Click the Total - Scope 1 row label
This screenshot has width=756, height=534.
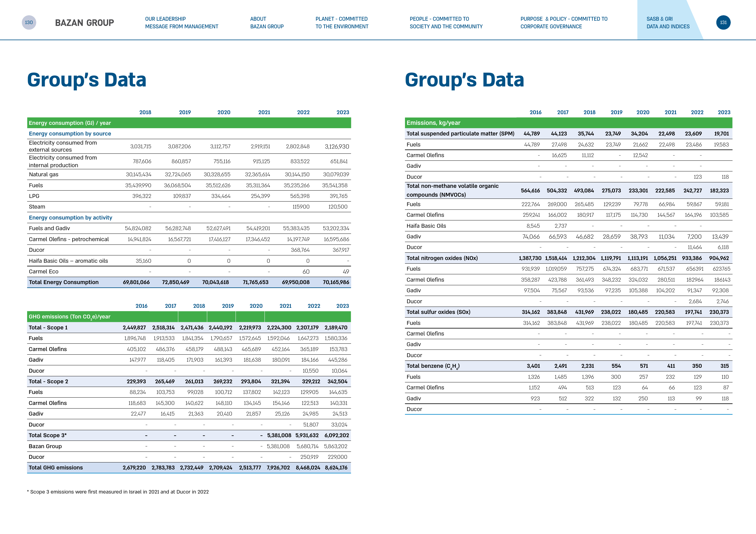click(48, 327)
